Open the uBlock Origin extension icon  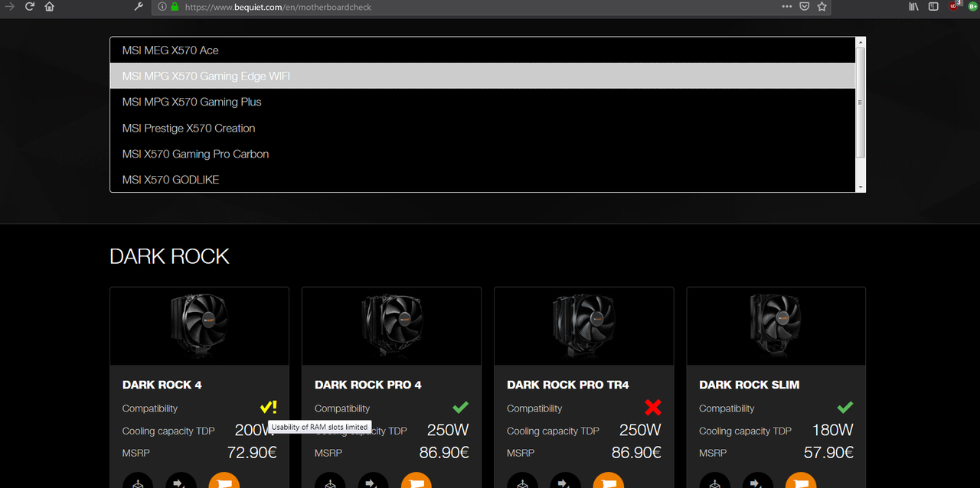(954, 5)
